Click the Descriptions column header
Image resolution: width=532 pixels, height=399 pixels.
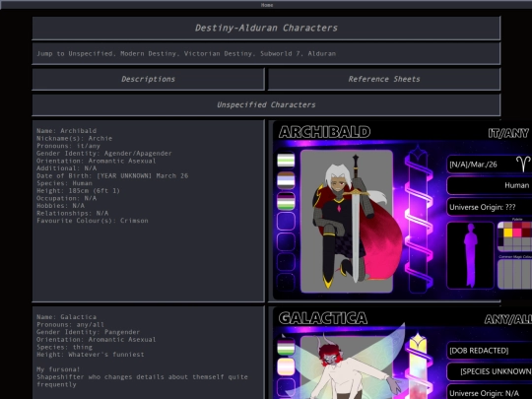click(148, 79)
